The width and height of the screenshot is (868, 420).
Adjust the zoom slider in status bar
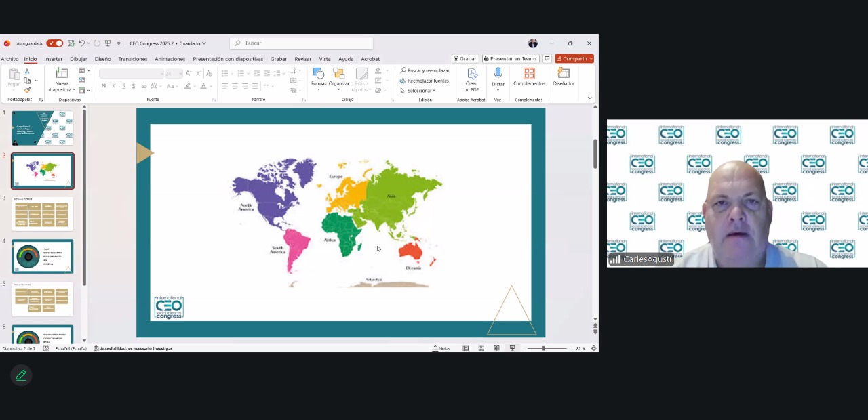coord(544,348)
